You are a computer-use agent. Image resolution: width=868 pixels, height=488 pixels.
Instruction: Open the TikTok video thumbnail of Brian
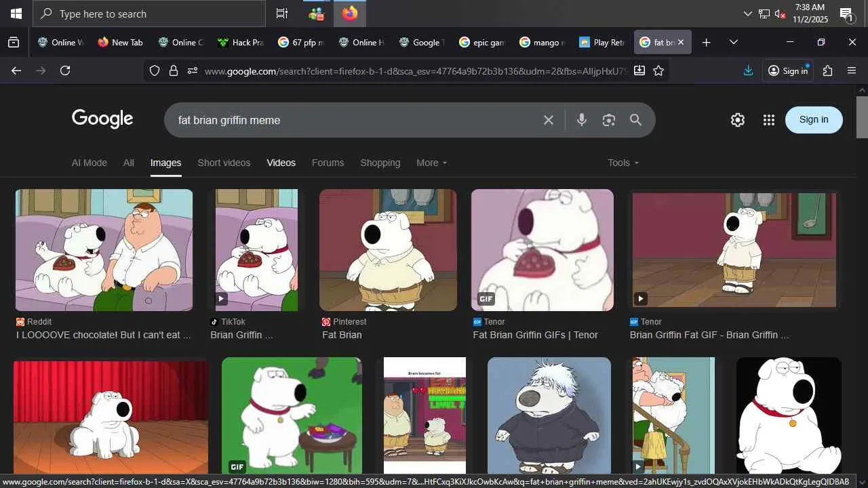256,250
